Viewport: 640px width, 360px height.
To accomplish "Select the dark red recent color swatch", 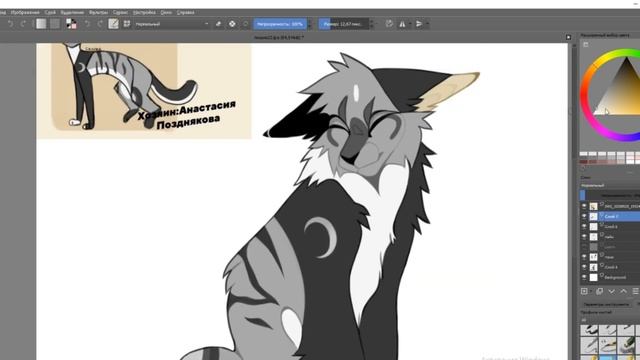I will point(584,162).
